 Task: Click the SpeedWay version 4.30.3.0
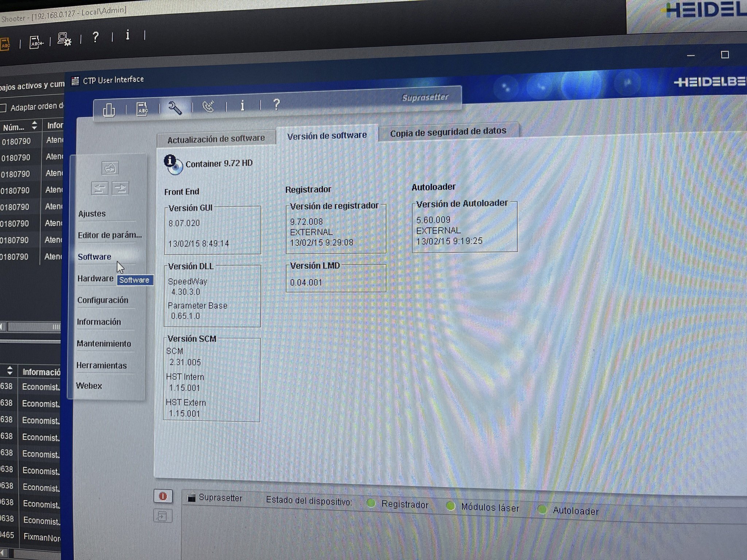(185, 292)
